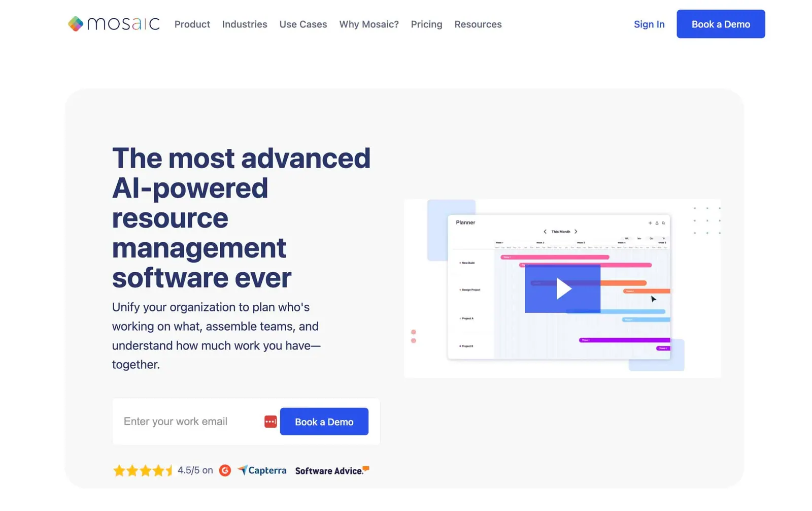
Task: Click the Project B row label
Action: (x=466, y=346)
